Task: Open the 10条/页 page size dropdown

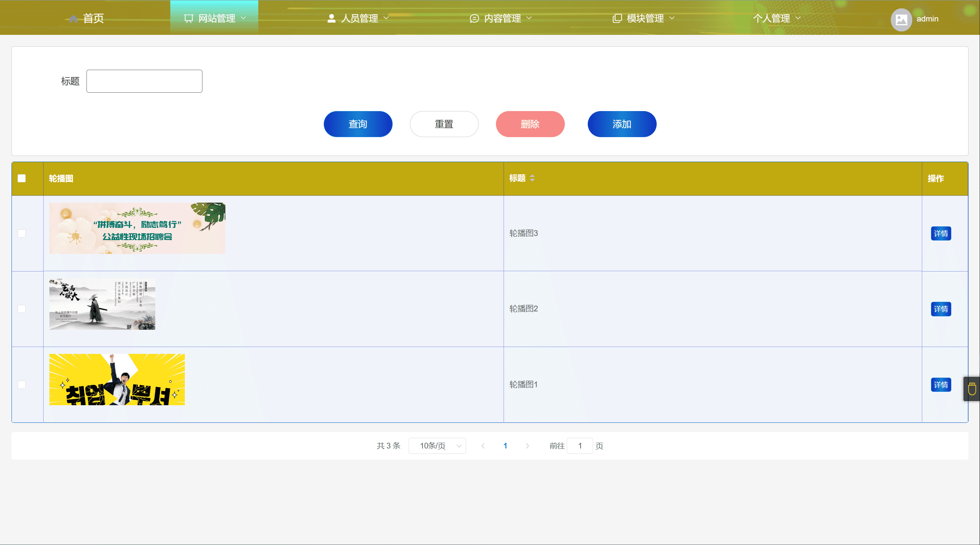Action: click(437, 446)
